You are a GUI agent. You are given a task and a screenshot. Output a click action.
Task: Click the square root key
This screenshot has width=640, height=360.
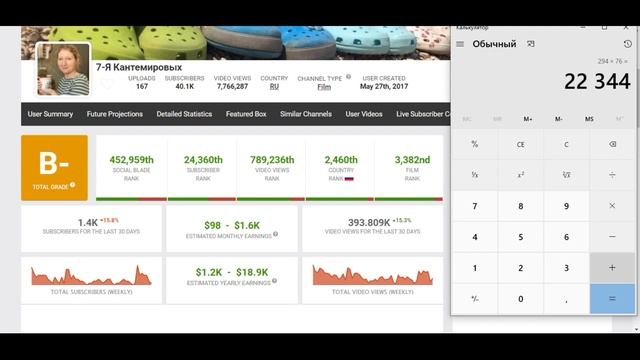(x=567, y=175)
